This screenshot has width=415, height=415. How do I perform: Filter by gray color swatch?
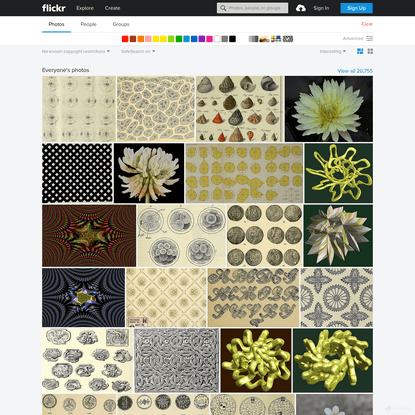tap(225, 39)
